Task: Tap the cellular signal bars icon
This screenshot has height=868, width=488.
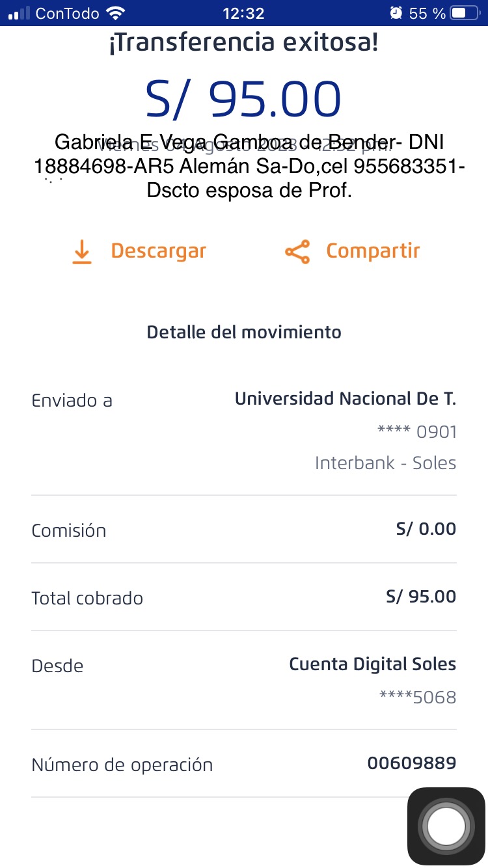Action: click(x=20, y=13)
